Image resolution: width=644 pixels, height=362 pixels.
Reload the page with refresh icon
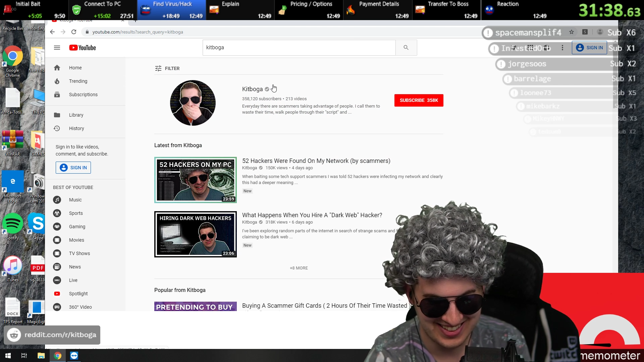[x=74, y=32]
